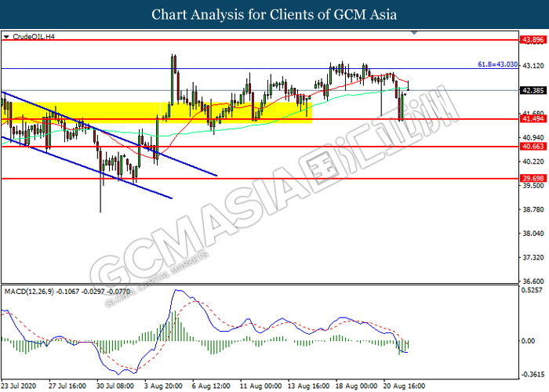
Task: Click the 20 Aug 16:00 time label
Action: (405, 386)
